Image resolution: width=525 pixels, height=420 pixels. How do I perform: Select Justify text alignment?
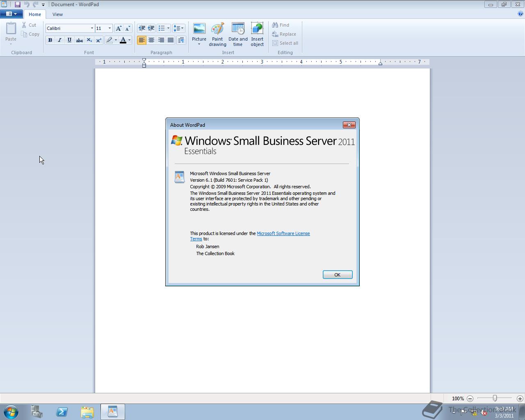pos(171,40)
